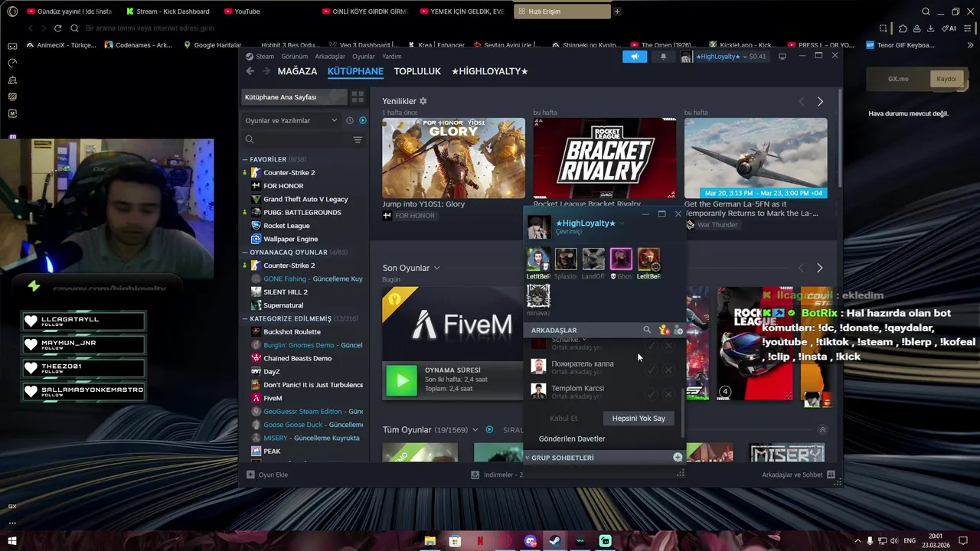
Task: Open İndirmeler downloads manager
Action: [497, 474]
